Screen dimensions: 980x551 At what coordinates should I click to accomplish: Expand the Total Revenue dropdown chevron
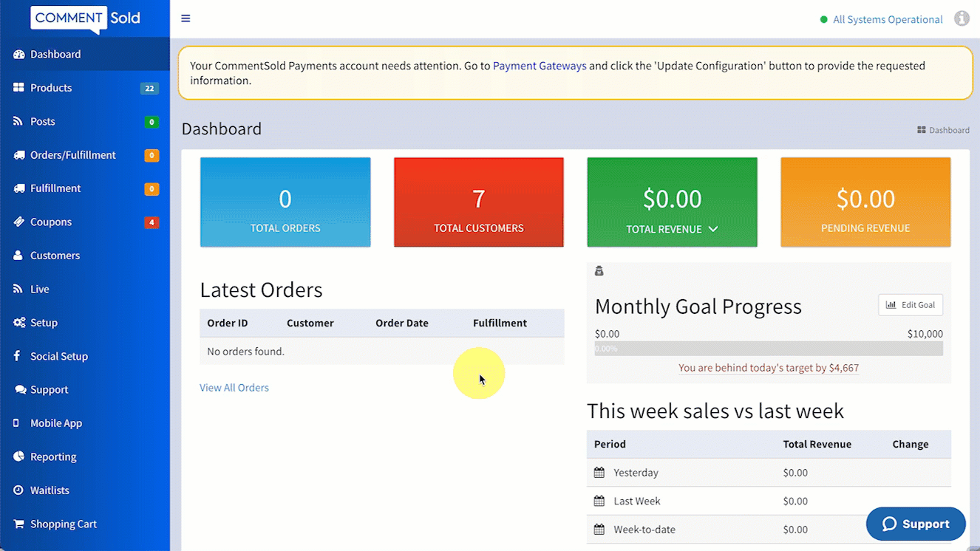(x=713, y=229)
